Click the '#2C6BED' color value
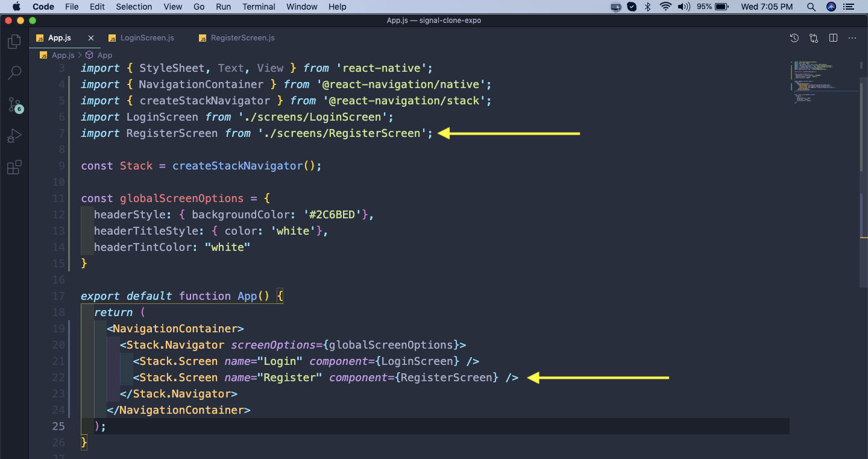The height and width of the screenshot is (459, 868). click(x=333, y=215)
